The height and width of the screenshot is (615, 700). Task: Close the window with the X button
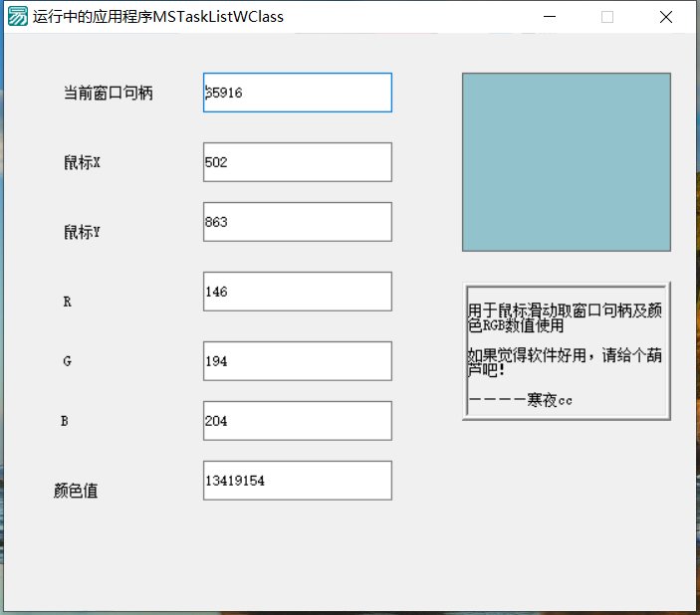pos(665,17)
